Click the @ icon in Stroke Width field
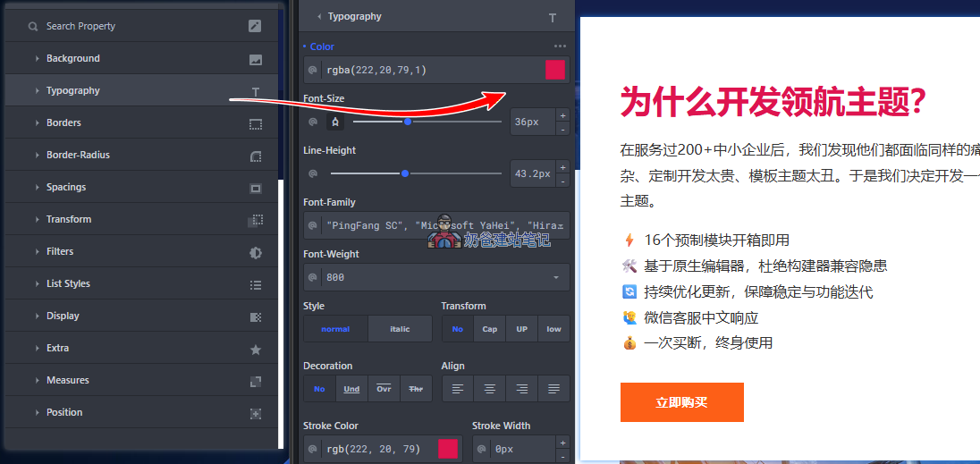The image size is (980, 464). tap(482, 449)
